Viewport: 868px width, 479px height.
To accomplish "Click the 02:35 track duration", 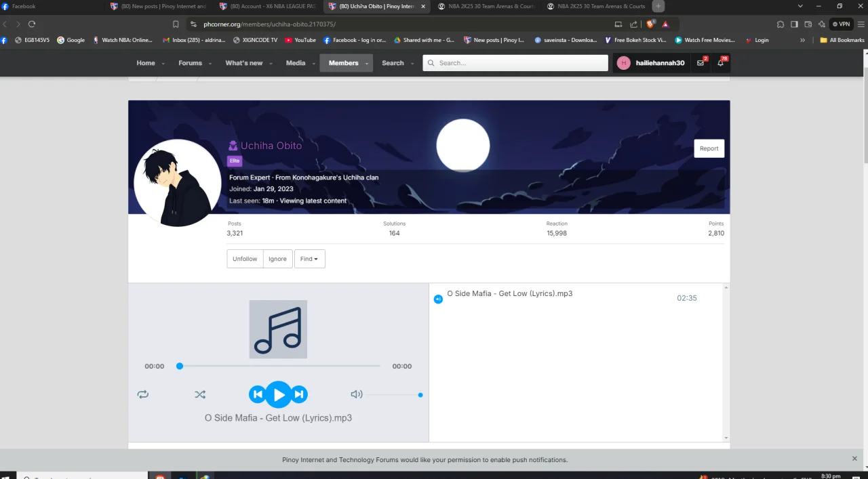I will click(687, 298).
